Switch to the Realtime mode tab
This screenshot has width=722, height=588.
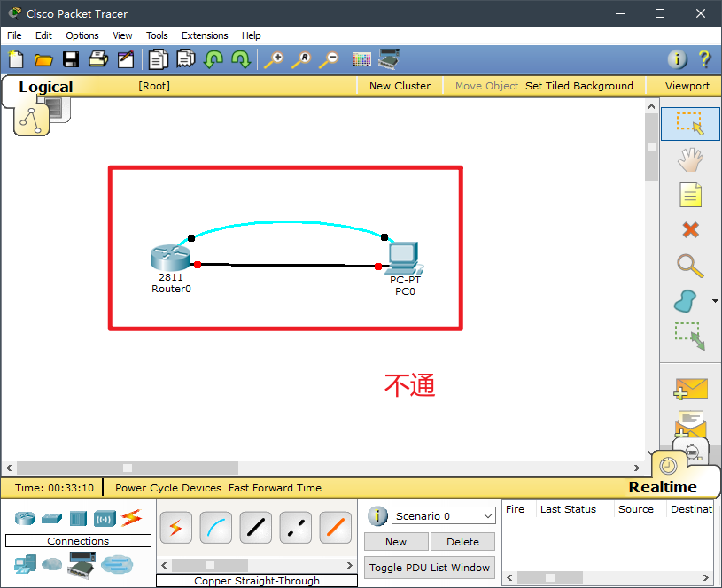(x=662, y=487)
